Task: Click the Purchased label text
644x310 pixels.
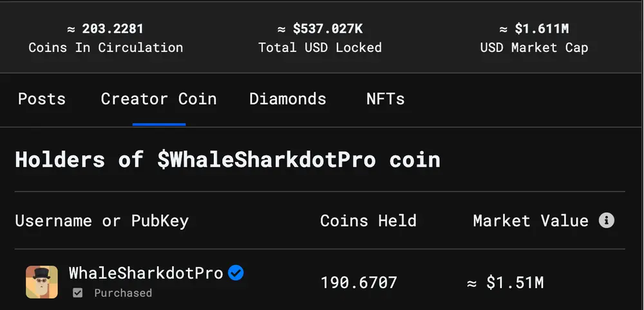Action: tap(123, 293)
